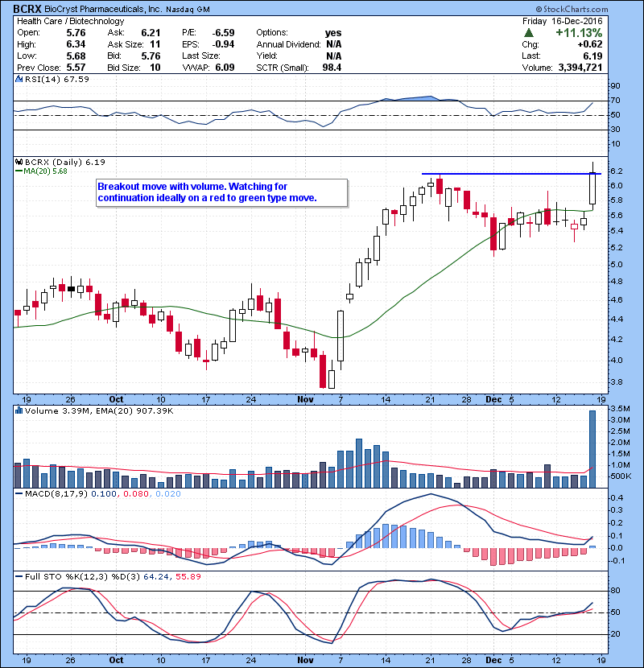Viewport: 644px width, 668px height.
Task: Click the tallest volume bar on Dec 16
Action: coord(592,449)
